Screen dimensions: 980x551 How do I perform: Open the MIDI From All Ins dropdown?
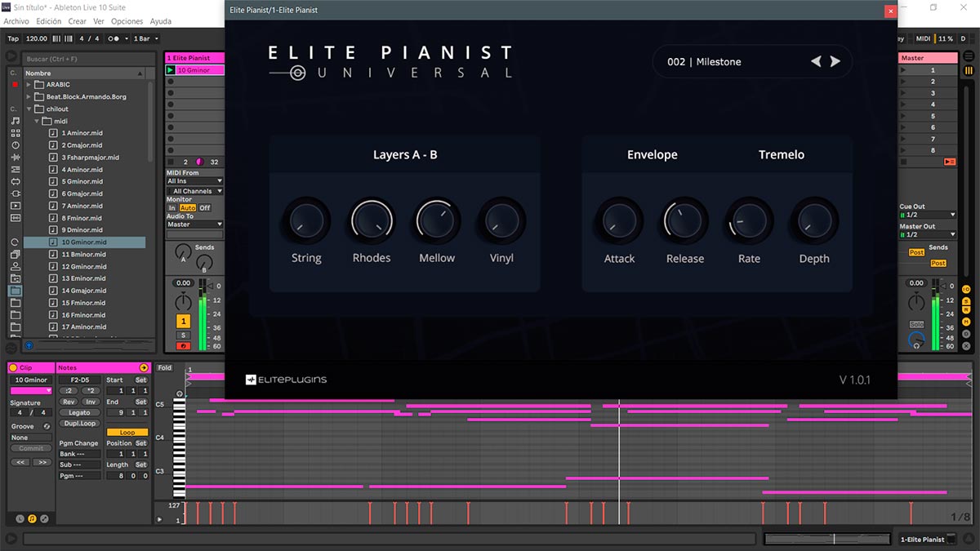194,181
